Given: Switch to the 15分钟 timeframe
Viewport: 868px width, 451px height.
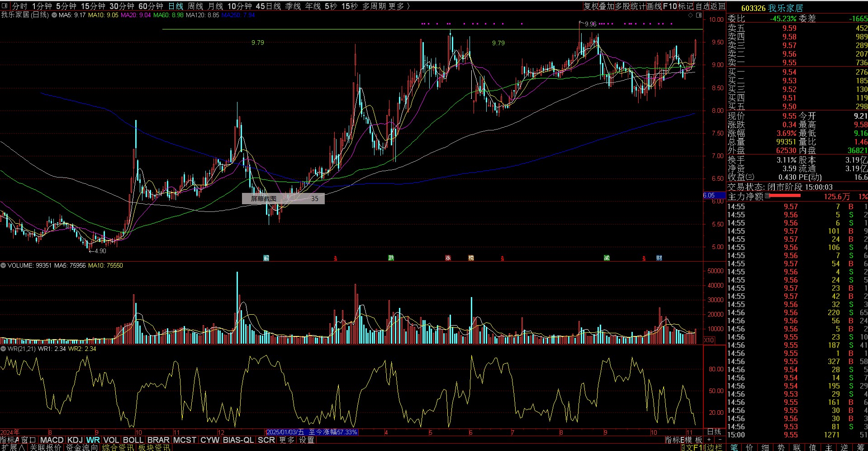Looking at the screenshot, I should [93, 6].
